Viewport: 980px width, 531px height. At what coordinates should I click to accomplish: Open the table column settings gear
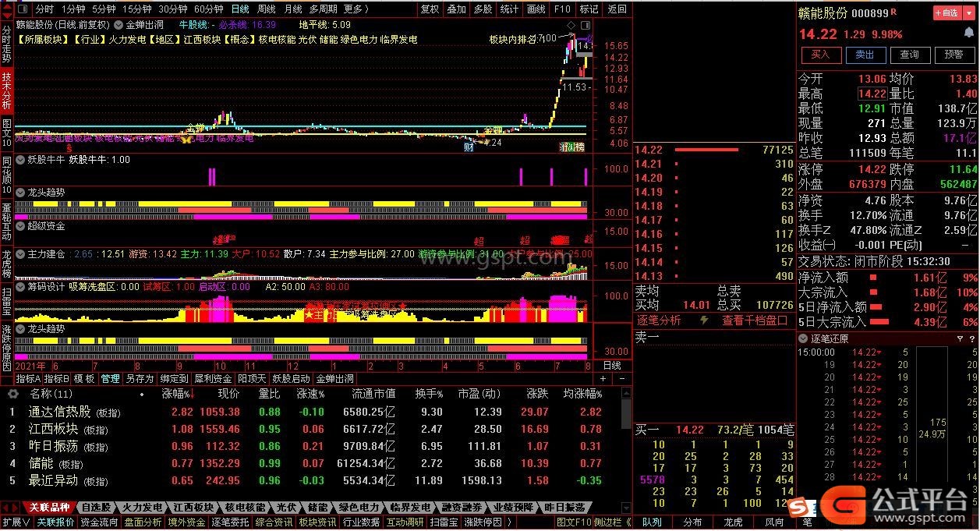12,394
